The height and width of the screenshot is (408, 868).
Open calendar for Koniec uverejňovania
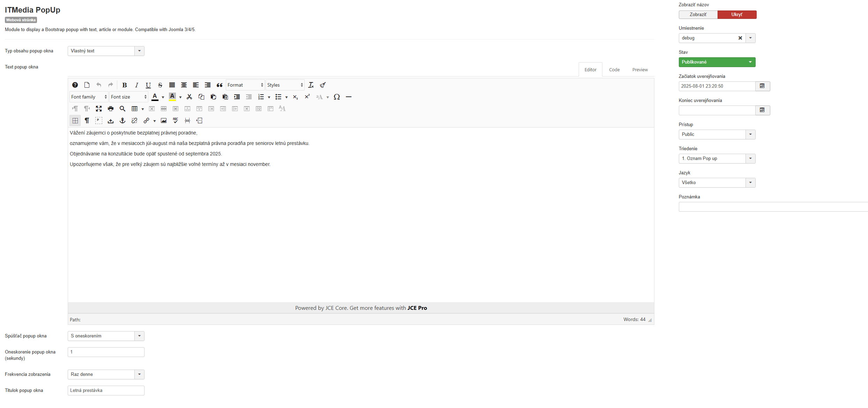coord(762,110)
